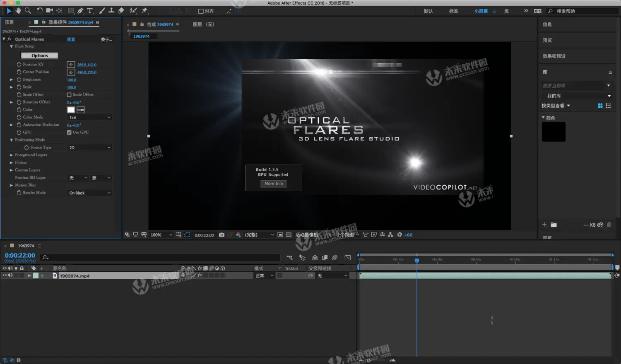Expand the Flicker group

[12, 163]
